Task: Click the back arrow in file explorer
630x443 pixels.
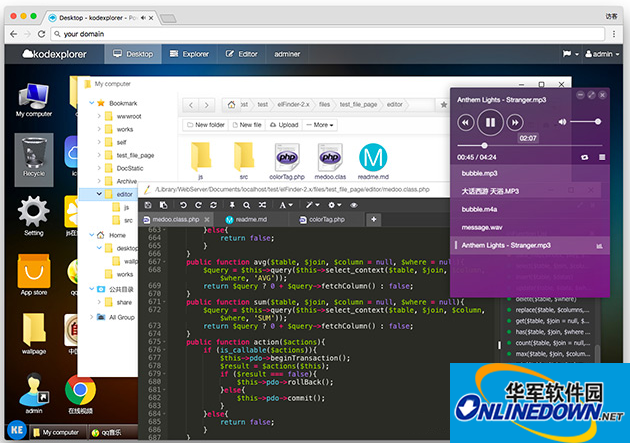Action: pos(191,105)
